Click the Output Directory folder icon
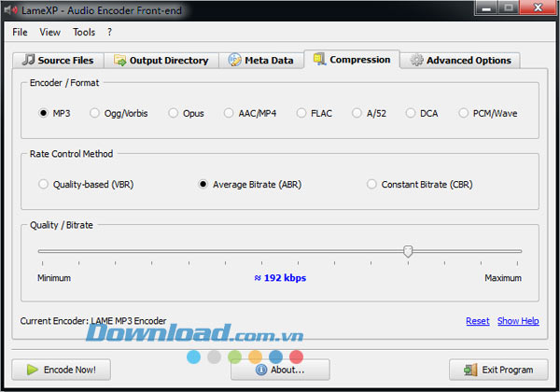The height and width of the screenshot is (392, 560). [x=119, y=61]
